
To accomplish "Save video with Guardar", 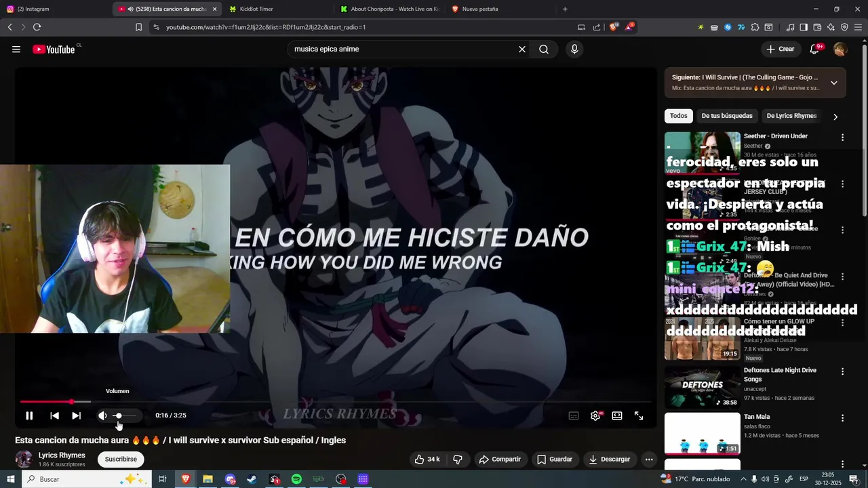I will (555, 460).
